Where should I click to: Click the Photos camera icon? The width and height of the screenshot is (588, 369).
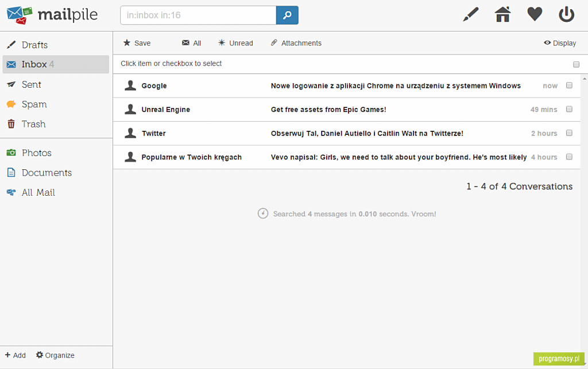pos(11,153)
